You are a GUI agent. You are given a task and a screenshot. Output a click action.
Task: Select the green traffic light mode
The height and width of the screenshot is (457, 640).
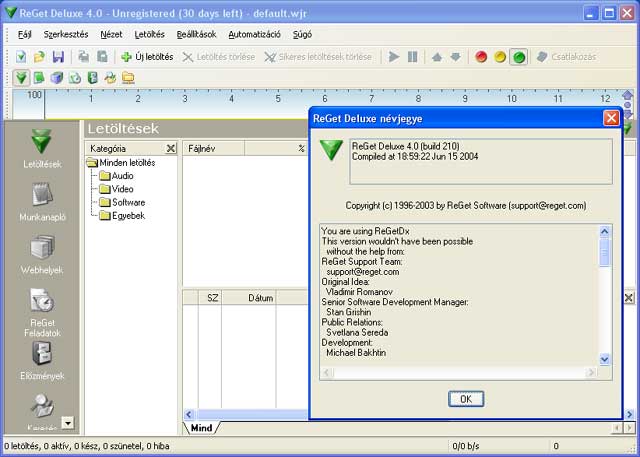(x=518, y=57)
